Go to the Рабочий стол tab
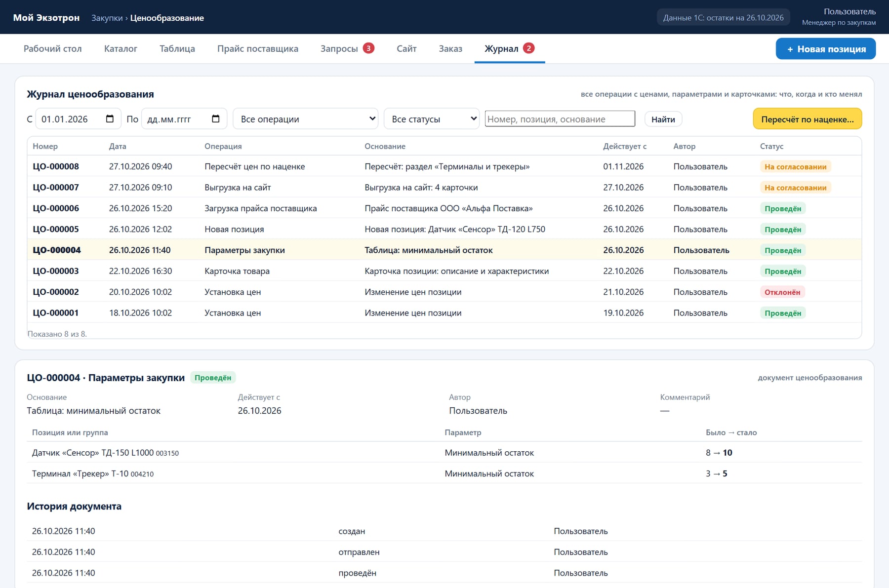This screenshot has width=889, height=588. [53, 49]
